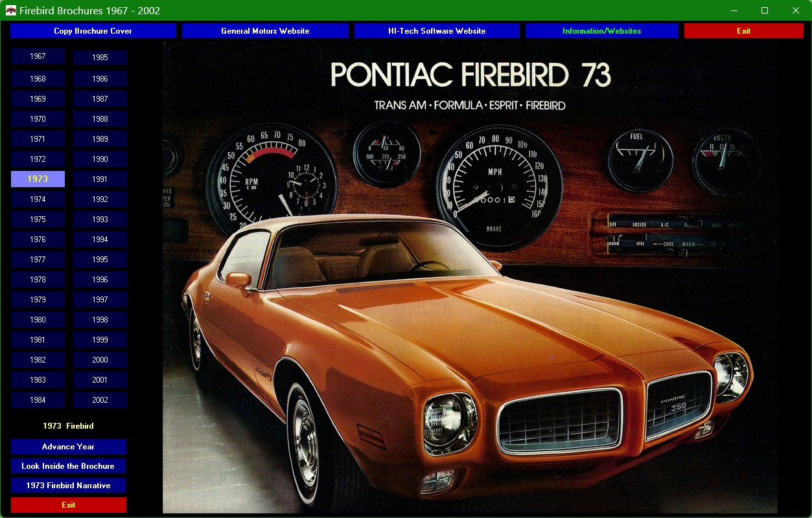The image size is (812, 518).
Task: Click the bottom-left red Exit button
Action: pyautogui.click(x=68, y=505)
